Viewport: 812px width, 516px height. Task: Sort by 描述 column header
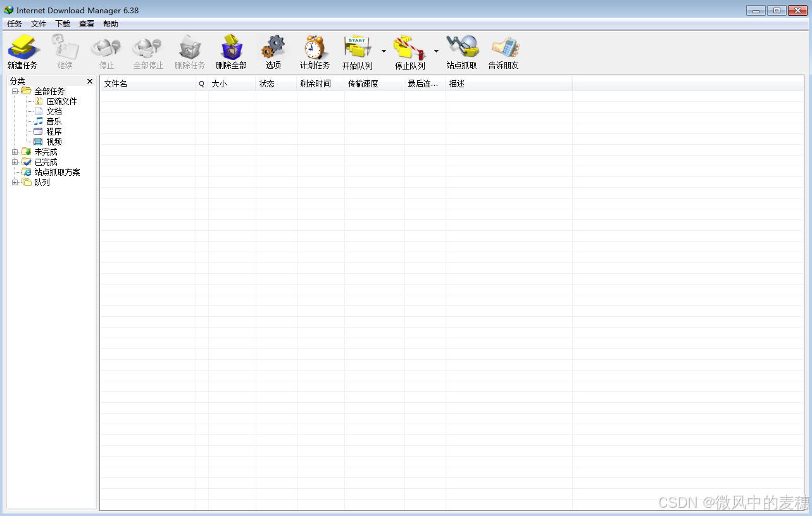point(509,83)
